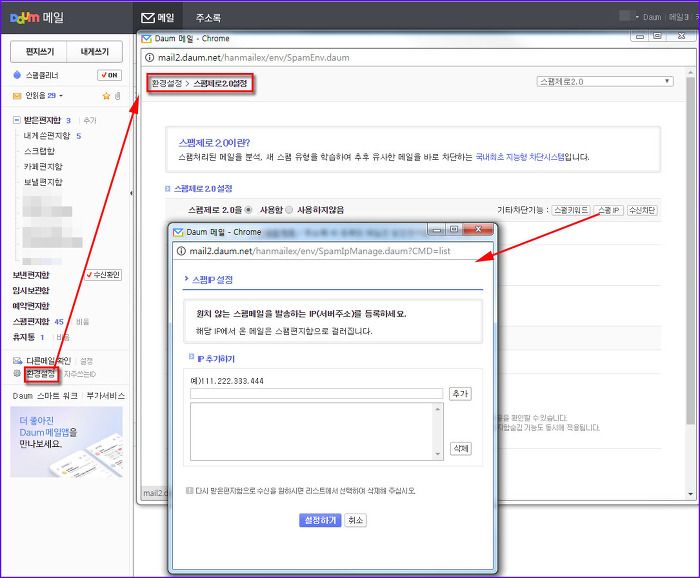
Task: Click the Daum 메일앱 promotion banner
Action: [x=66, y=441]
